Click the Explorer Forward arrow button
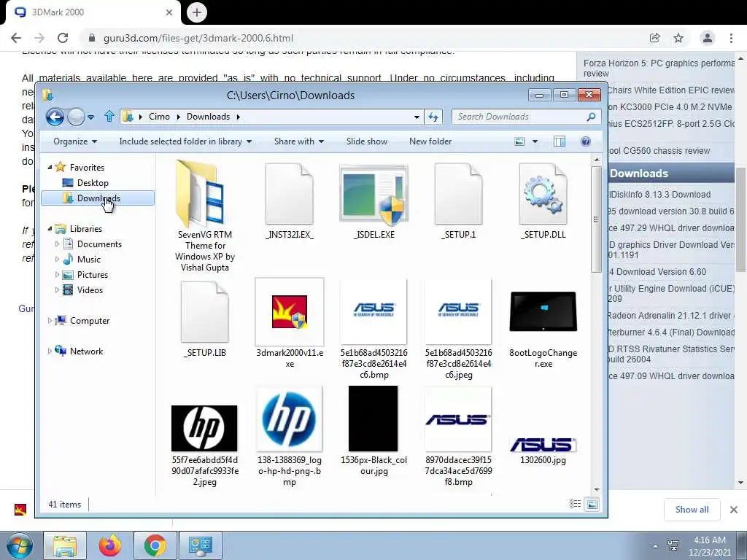The image size is (747, 560). [x=76, y=117]
